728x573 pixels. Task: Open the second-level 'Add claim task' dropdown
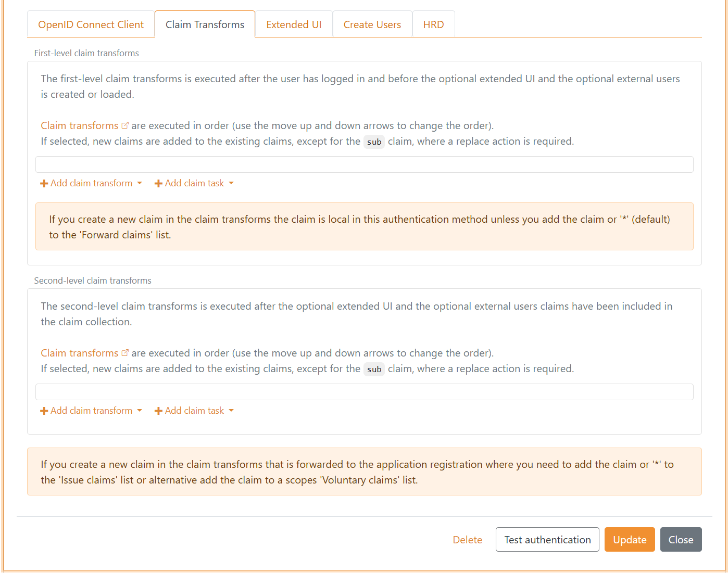click(x=194, y=411)
